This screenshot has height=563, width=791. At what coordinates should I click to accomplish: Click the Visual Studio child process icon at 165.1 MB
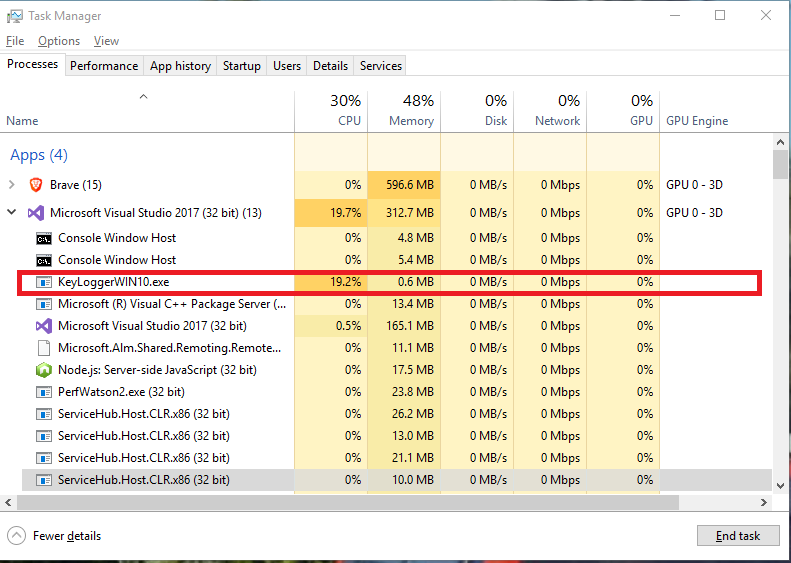pos(44,326)
